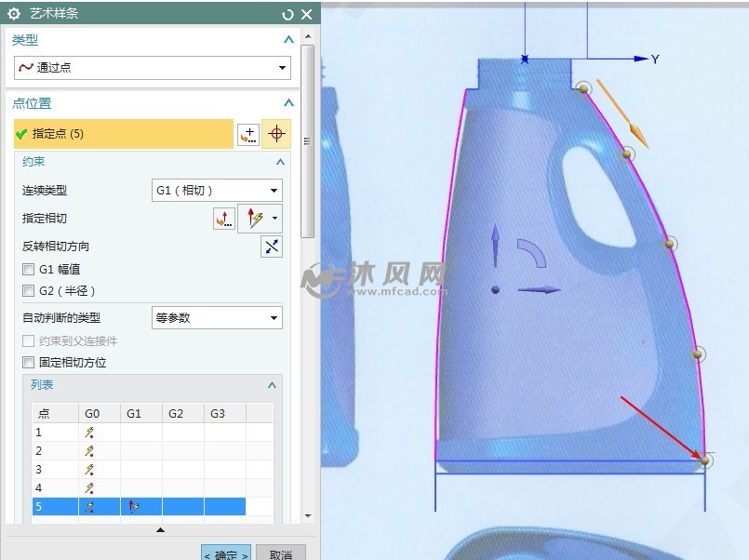
Task: Tick the 固定相切方位 checkbox
Action: click(28, 363)
